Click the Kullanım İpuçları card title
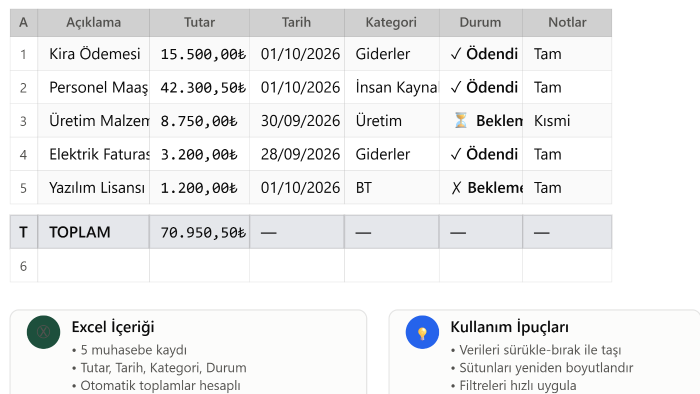 [509, 327]
